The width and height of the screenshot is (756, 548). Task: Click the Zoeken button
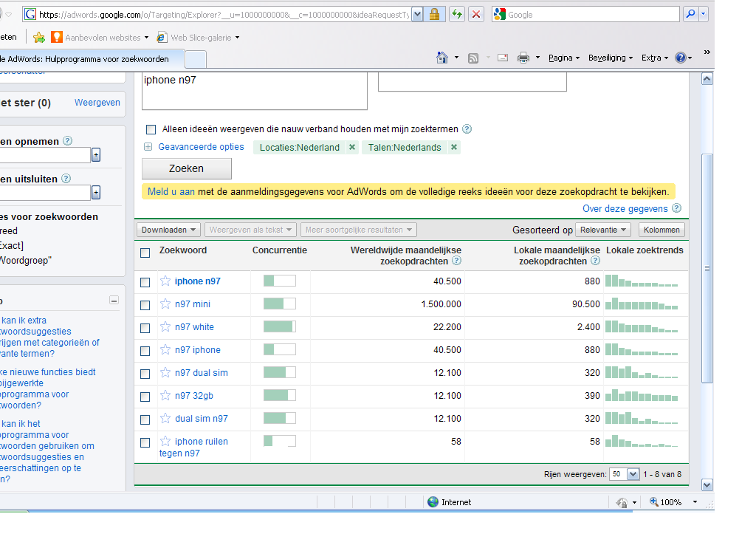[x=187, y=168]
